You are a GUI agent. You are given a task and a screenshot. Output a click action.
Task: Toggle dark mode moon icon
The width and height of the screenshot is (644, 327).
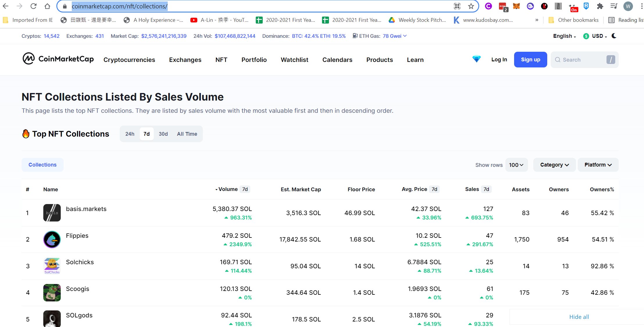(614, 36)
